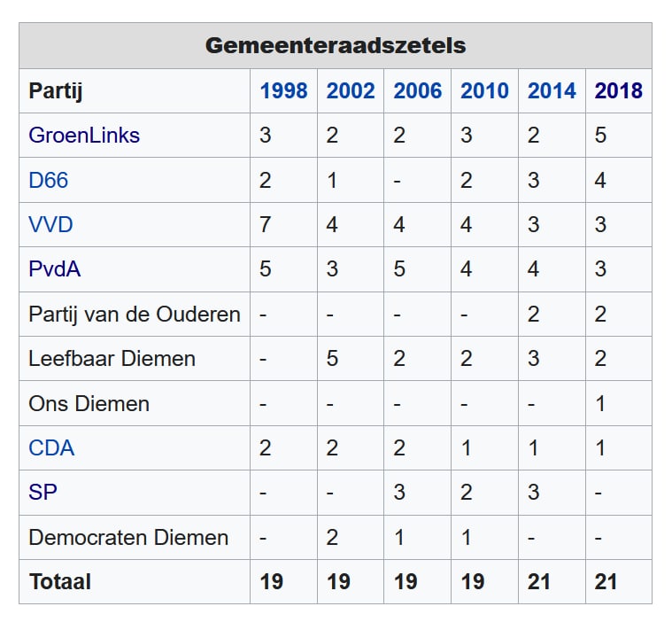This screenshot has width=672, height=622.
Task: Open the 2014 election link
Action: (552, 91)
